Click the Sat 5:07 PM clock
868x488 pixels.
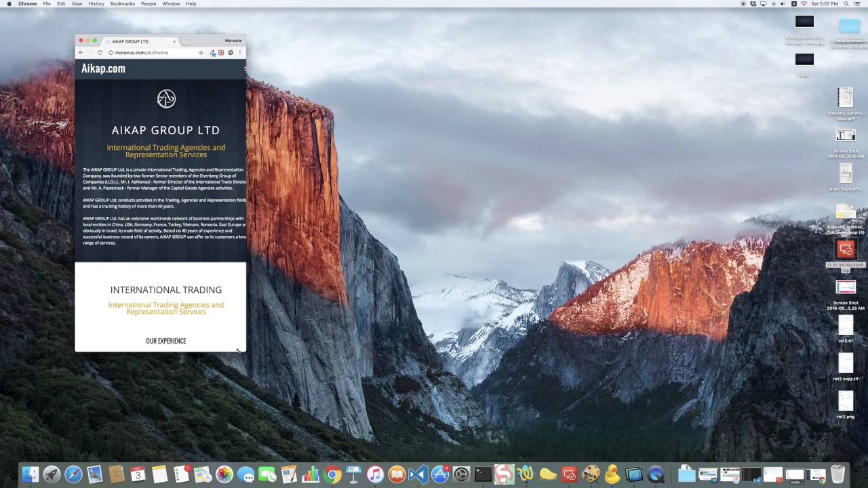(826, 4)
